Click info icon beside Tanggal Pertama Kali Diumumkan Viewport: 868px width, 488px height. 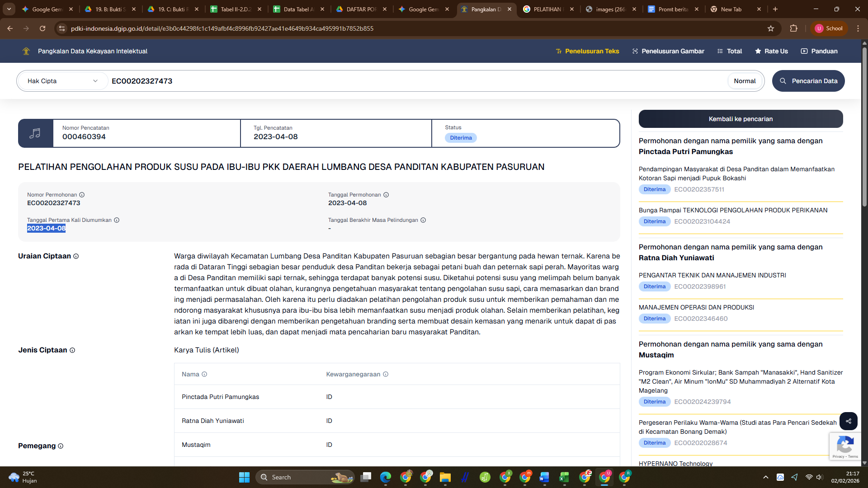(117, 220)
